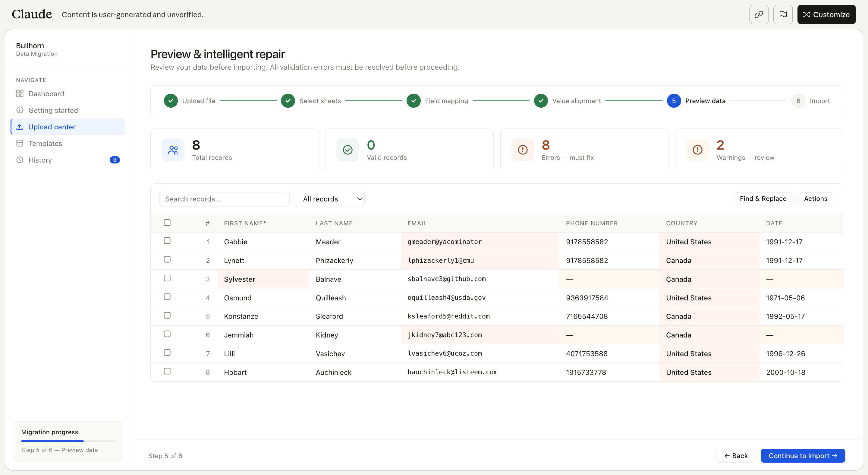This screenshot has width=868, height=475.
Task: Go to Dashboard in sidebar
Action: coord(68,93)
